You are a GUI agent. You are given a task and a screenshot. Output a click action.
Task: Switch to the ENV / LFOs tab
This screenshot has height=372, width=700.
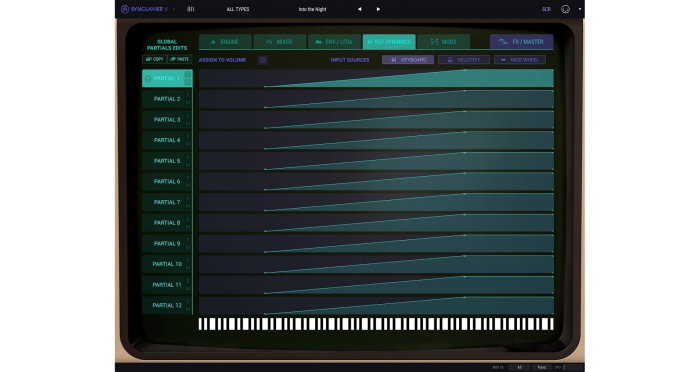pos(334,42)
